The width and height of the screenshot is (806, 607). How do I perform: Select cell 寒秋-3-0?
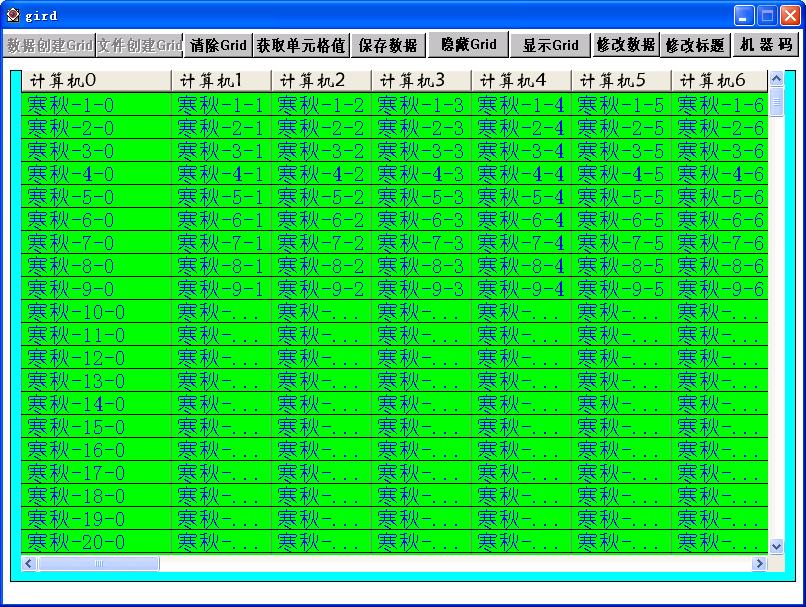96,151
